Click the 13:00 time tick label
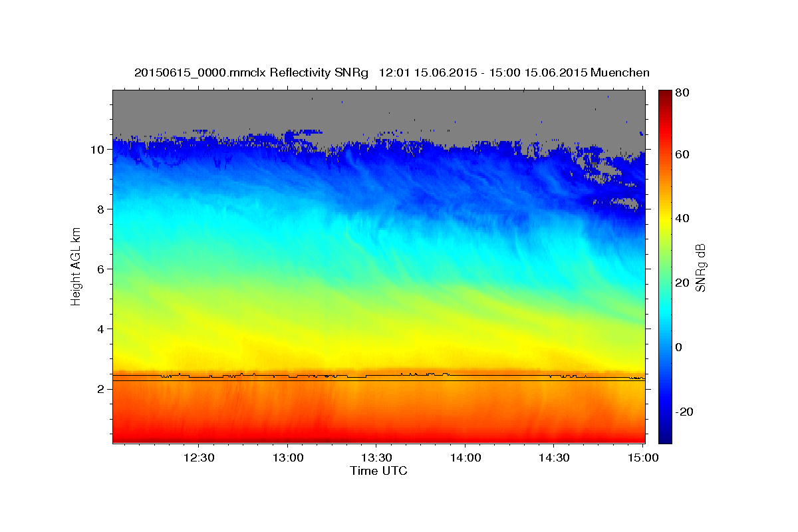798x532 pixels. tap(288, 458)
